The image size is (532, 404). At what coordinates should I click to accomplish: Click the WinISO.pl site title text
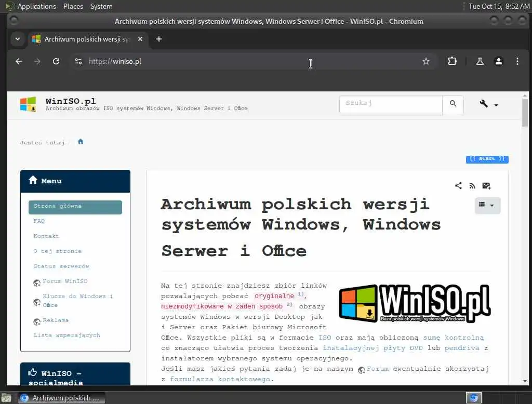(x=71, y=101)
